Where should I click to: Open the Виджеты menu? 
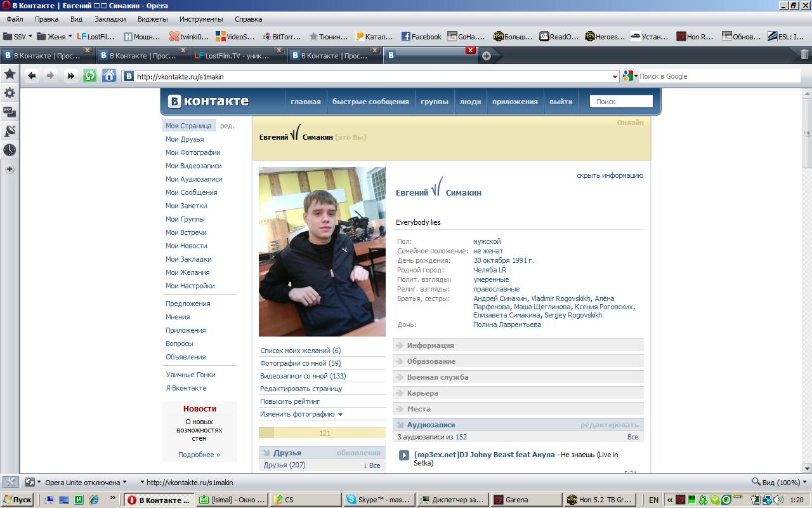pyautogui.click(x=152, y=19)
